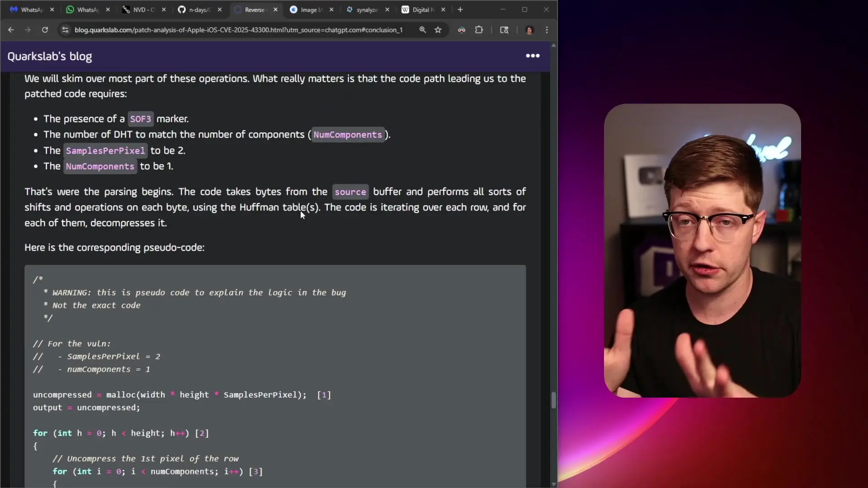Open the Extensions puzzle icon
The image size is (868, 488).
pyautogui.click(x=479, y=30)
